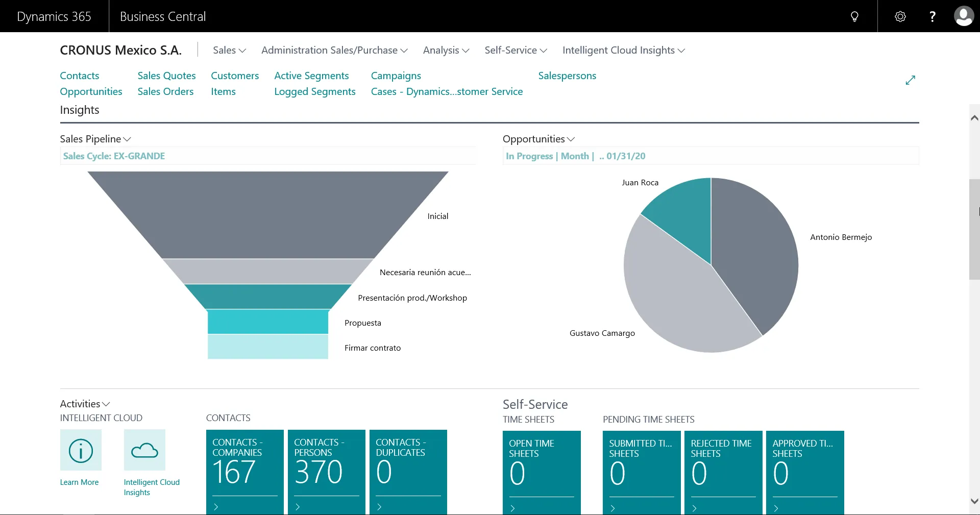This screenshot has width=980, height=515.
Task: Expand the Opportunities chart dropdown
Action: [570, 139]
